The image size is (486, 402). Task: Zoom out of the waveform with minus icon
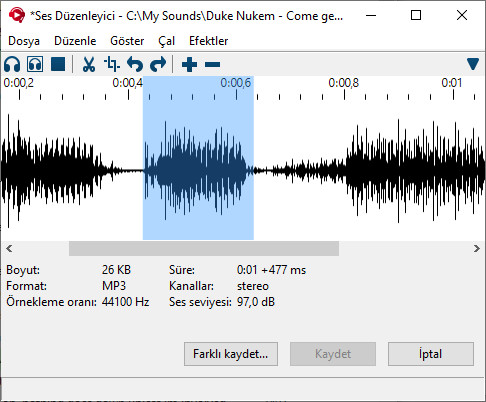(x=212, y=64)
